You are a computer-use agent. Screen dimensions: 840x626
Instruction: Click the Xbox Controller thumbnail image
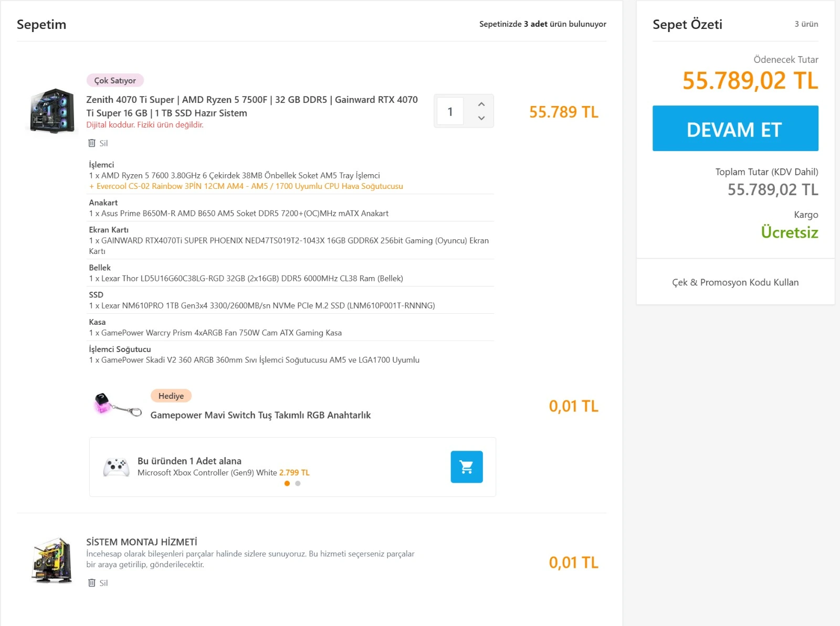(x=116, y=467)
